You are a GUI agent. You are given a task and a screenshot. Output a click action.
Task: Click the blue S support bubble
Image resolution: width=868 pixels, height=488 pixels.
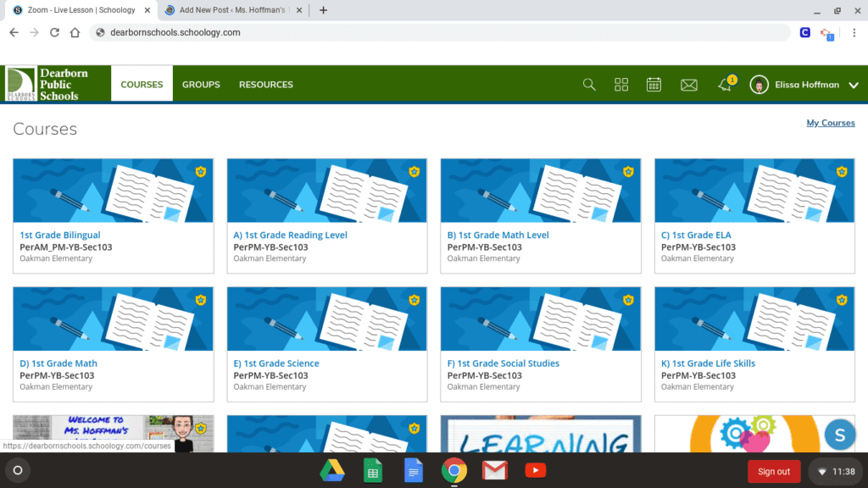[840, 435]
